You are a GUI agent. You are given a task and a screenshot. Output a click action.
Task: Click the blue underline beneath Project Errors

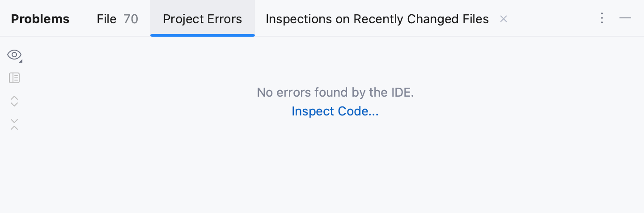pyautogui.click(x=202, y=35)
